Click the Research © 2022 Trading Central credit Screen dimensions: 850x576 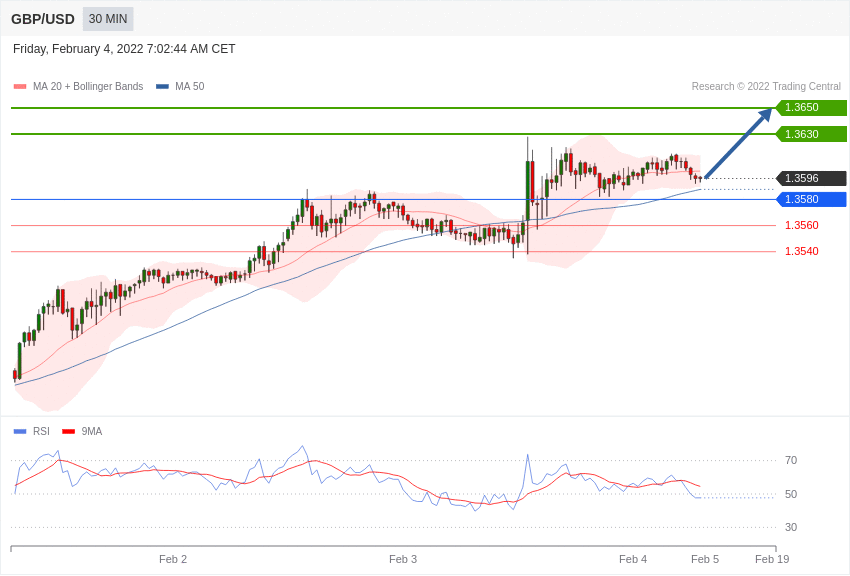click(766, 86)
